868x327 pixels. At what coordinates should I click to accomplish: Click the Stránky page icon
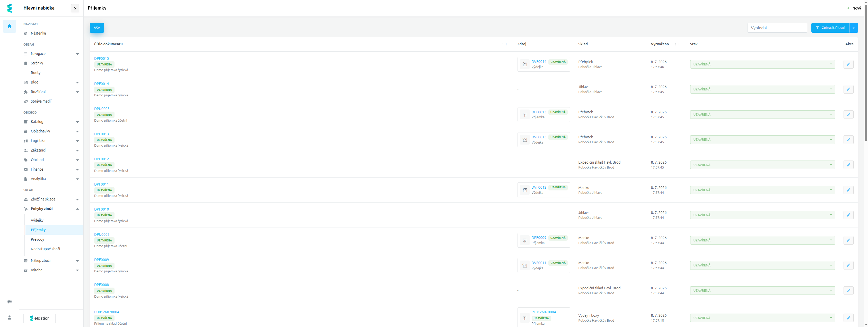pyautogui.click(x=26, y=63)
